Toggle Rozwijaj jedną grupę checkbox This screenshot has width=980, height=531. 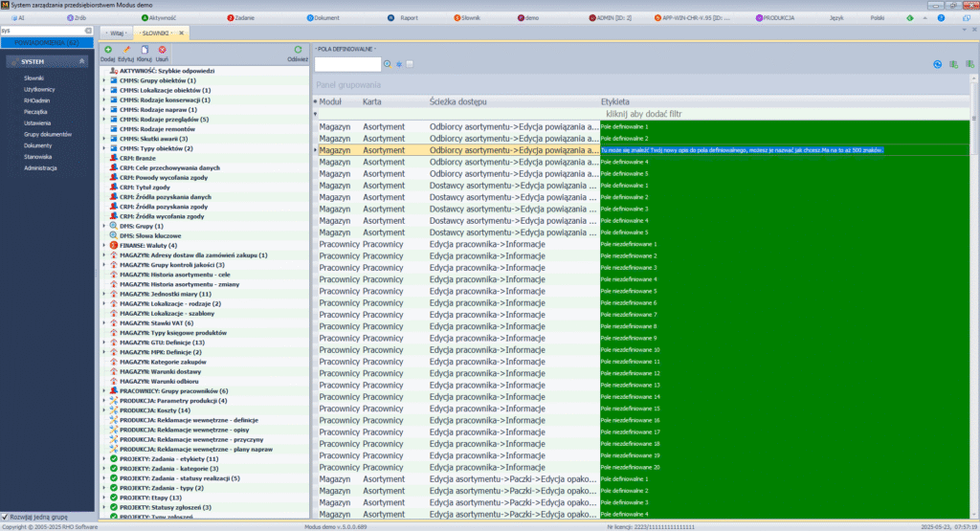(5, 518)
